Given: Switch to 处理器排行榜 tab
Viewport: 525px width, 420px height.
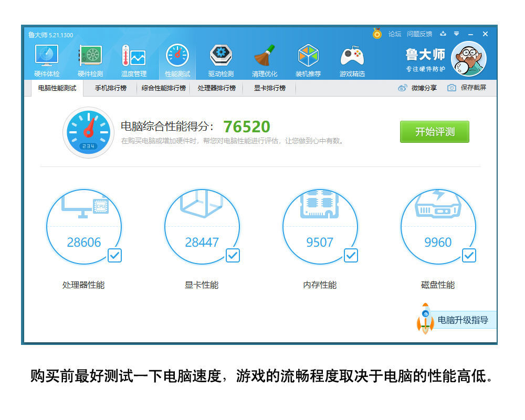Looking at the screenshot, I should tap(217, 88).
